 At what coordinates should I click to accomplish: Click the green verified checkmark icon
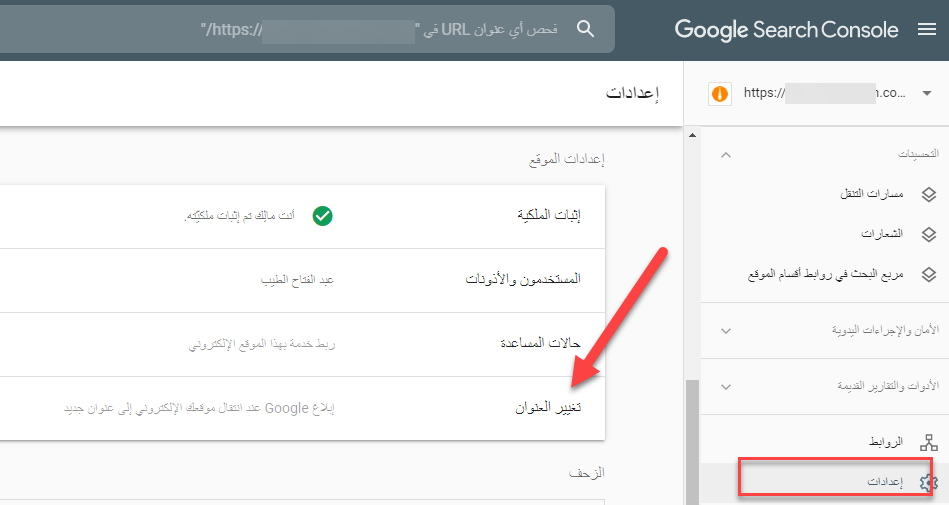(x=323, y=216)
